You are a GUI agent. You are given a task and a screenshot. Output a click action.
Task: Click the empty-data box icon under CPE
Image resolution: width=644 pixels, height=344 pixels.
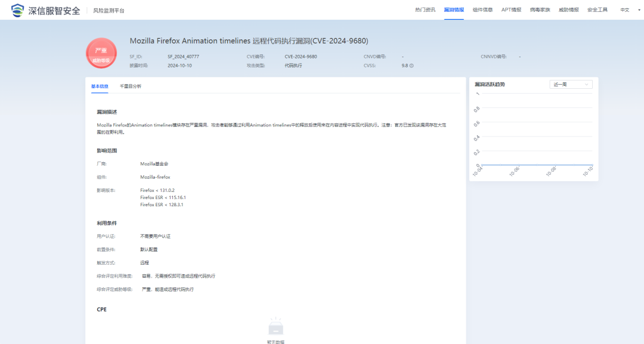point(275,327)
